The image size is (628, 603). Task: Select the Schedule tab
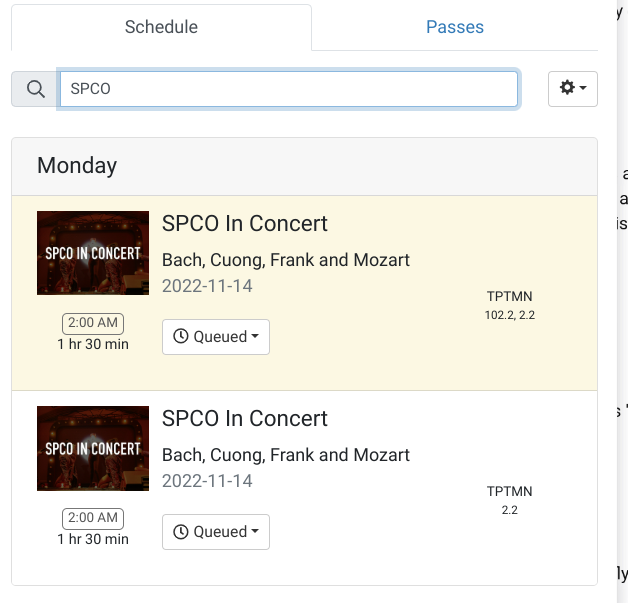(x=161, y=27)
